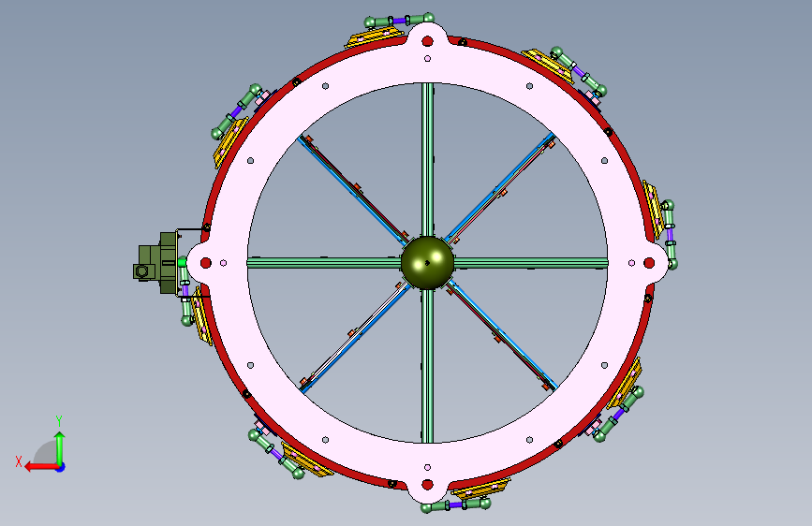The height and width of the screenshot is (526, 812).
Task: Select the green link rod at ring bottom
Action: click(456, 504)
